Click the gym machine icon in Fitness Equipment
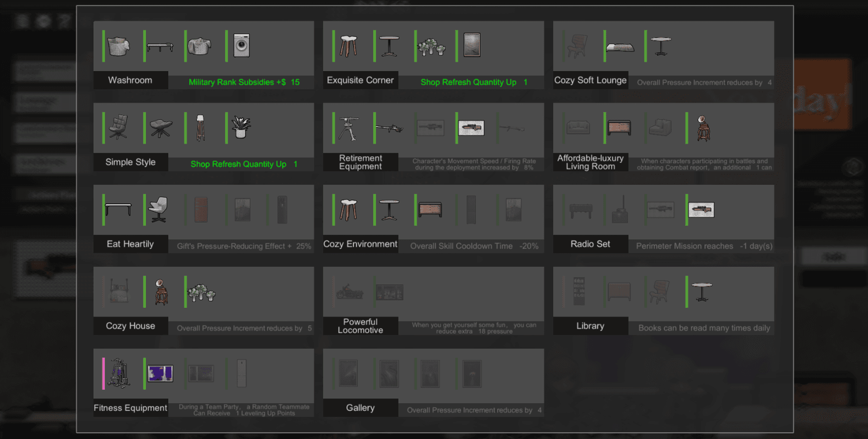The image size is (868, 439). click(119, 373)
